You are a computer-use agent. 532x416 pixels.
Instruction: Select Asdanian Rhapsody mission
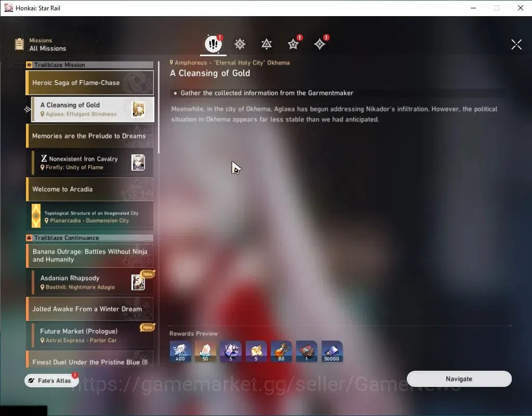pos(92,282)
